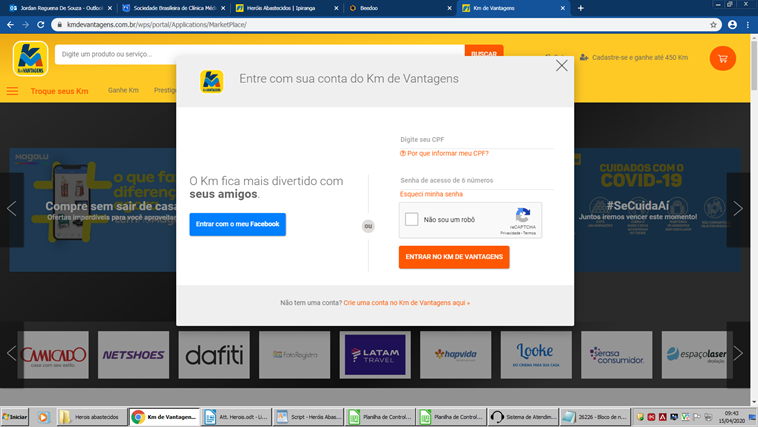Bookmark page with the star icon
This screenshot has height=427, width=758.
[x=713, y=25]
